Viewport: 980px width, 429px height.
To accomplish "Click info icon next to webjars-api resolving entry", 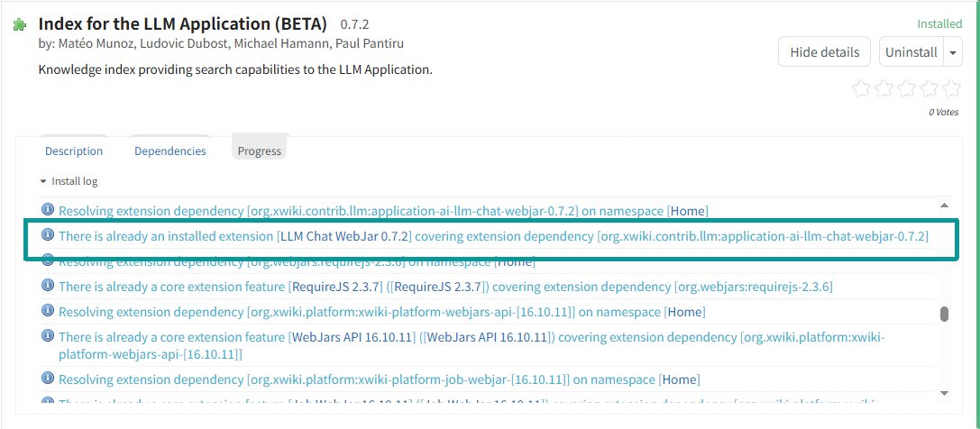I will 48,311.
